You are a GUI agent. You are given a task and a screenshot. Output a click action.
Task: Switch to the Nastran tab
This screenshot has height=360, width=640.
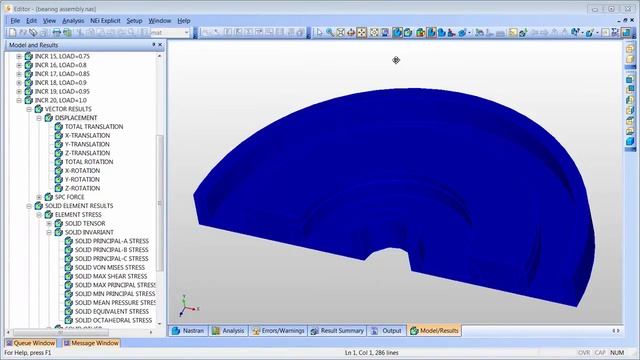pyautogui.click(x=188, y=331)
